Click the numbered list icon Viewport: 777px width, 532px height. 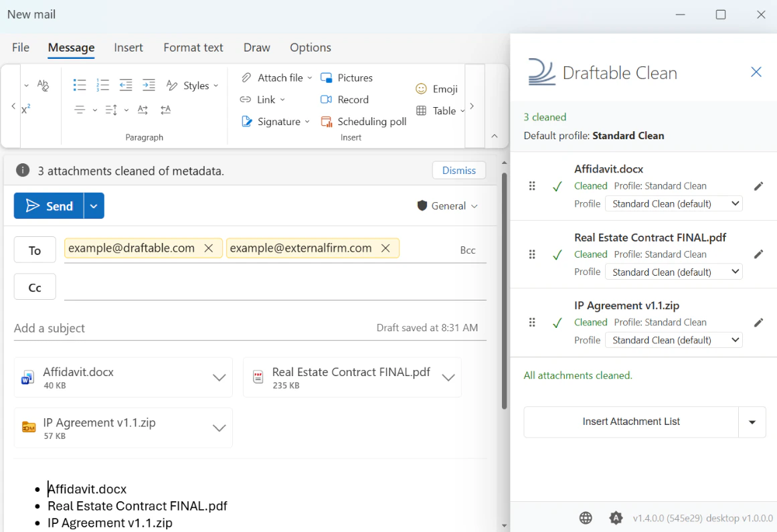coord(102,85)
